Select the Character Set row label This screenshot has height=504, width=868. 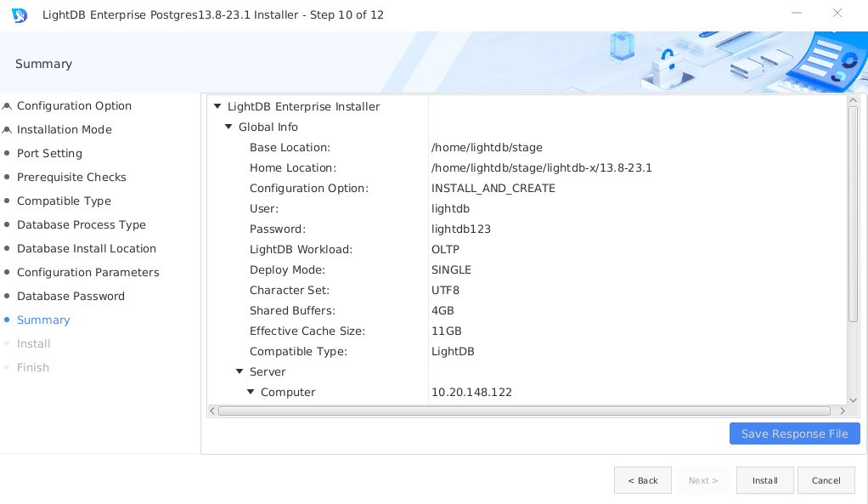(x=289, y=290)
